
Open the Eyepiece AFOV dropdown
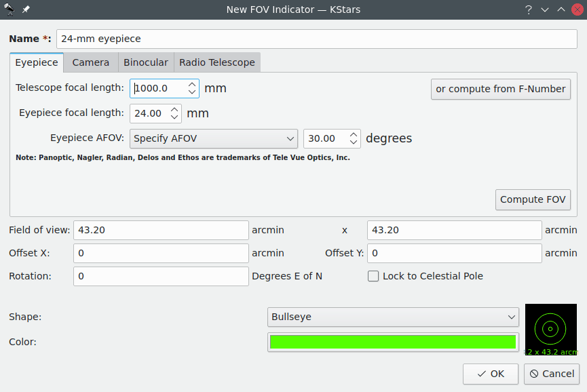tap(213, 138)
